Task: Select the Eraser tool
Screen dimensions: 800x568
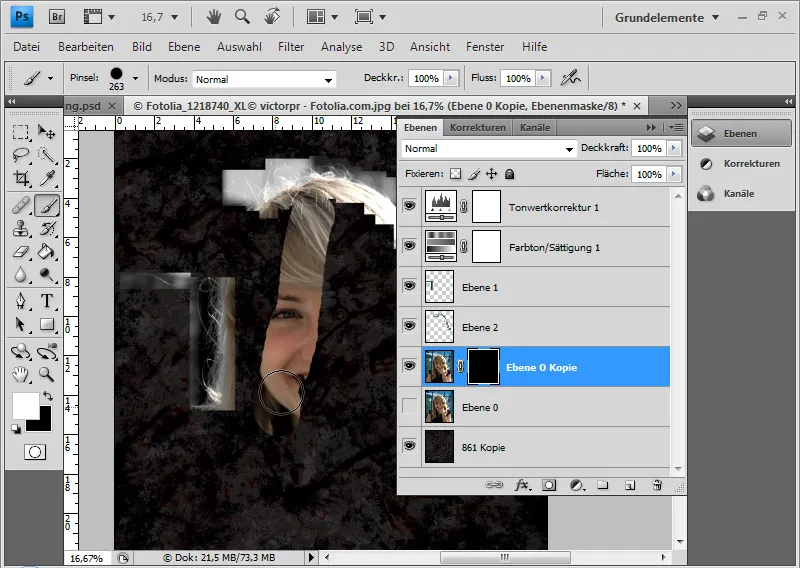Action: tap(20, 251)
